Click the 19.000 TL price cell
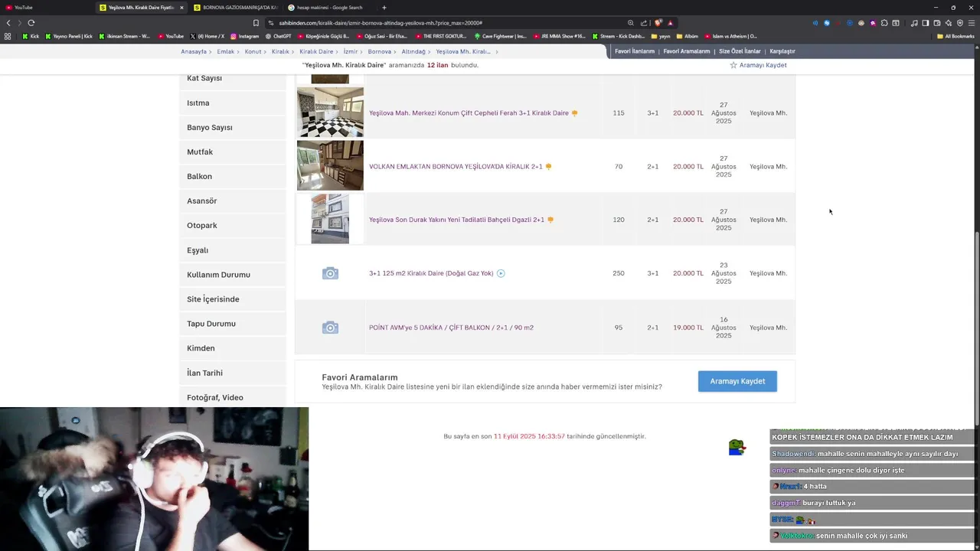The height and width of the screenshot is (551, 980). point(688,328)
